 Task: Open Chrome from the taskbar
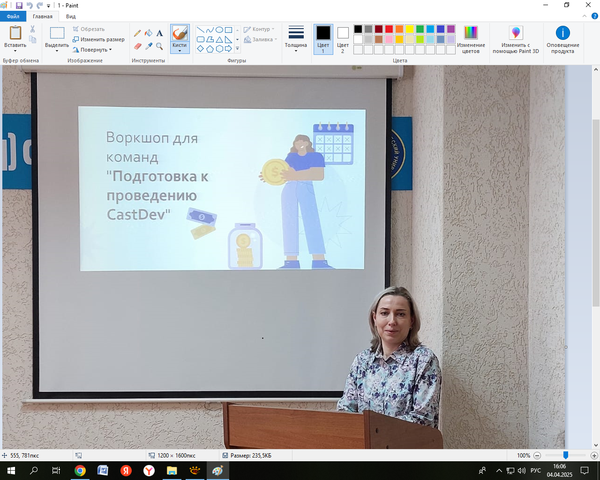[x=80, y=470]
